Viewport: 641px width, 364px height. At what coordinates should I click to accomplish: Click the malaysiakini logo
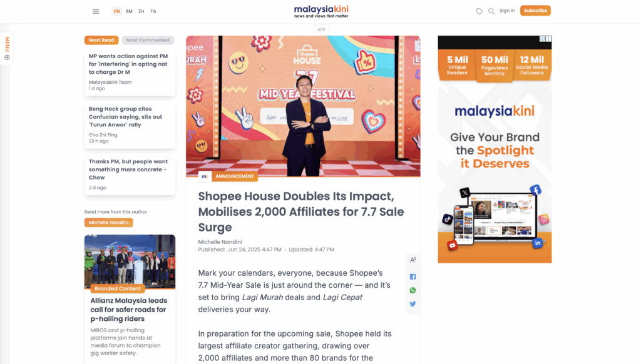pos(321,11)
